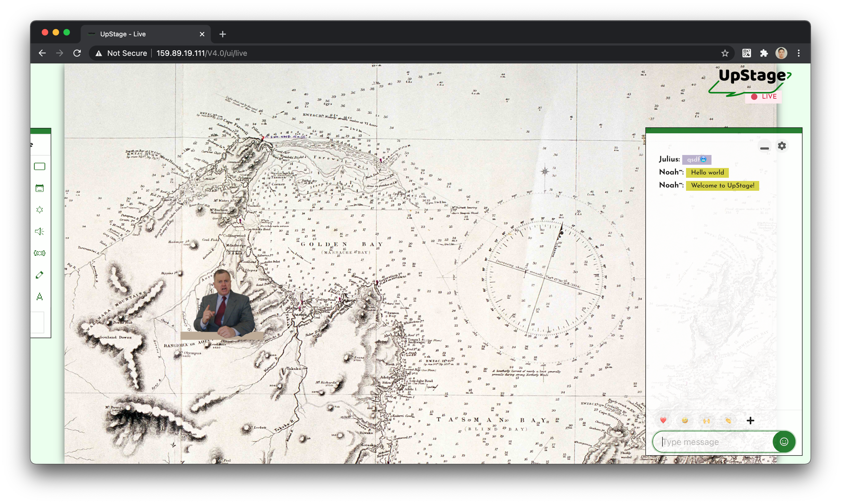Select the avatar face icon in sidebar
The image size is (841, 504).
point(39,188)
